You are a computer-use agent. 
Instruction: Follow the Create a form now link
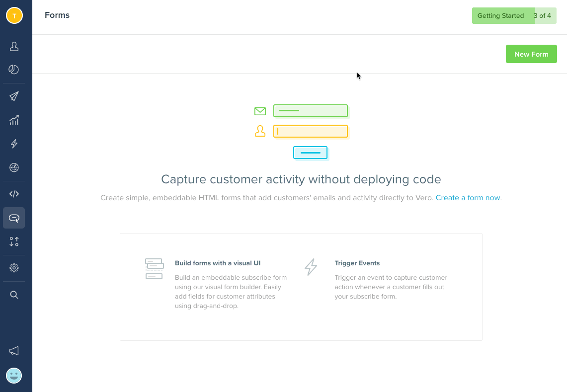pos(467,197)
